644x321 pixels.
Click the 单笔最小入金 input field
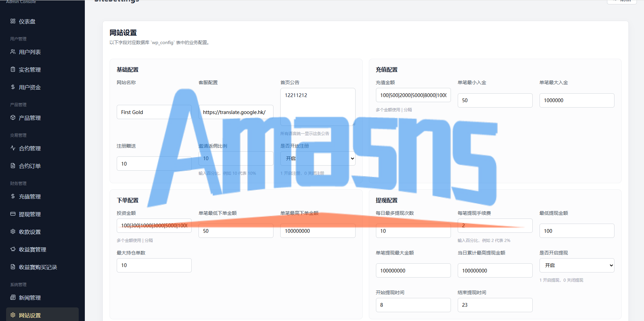coord(495,100)
